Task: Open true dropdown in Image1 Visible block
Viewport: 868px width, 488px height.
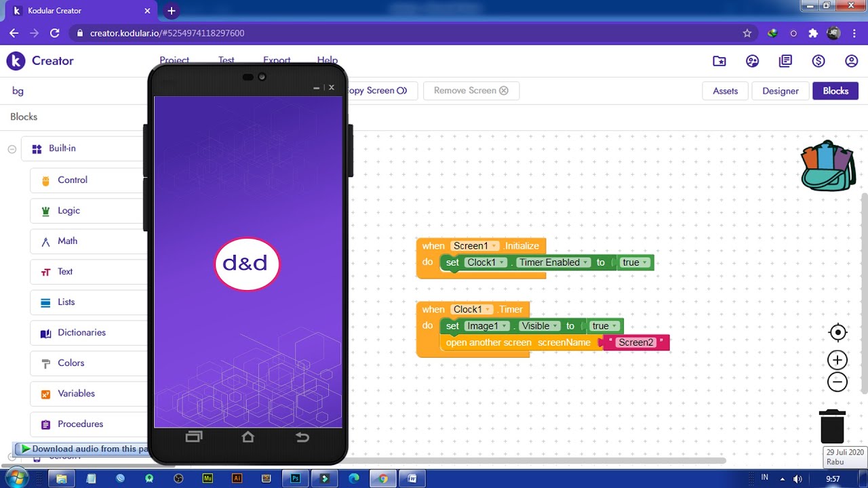Action: (x=604, y=326)
